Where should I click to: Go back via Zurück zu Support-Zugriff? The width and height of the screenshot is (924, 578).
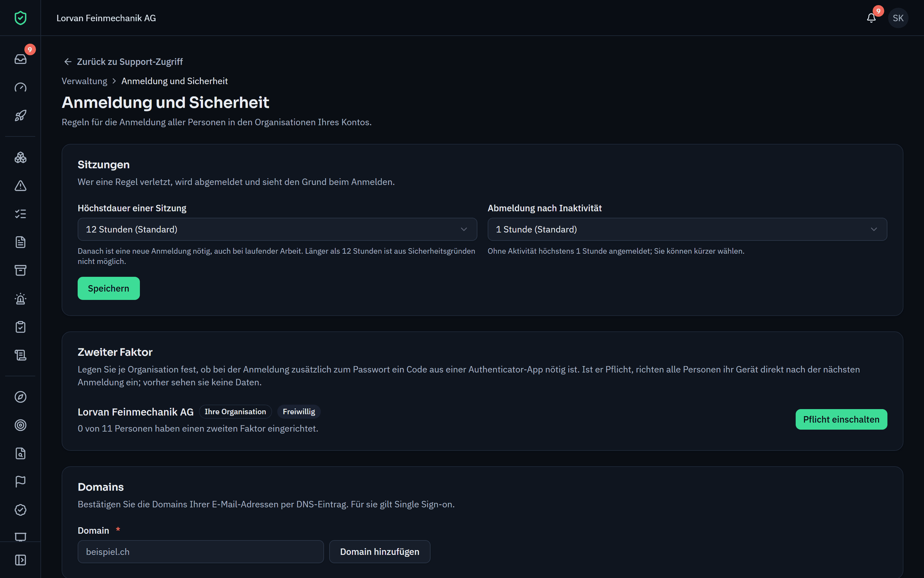pyautogui.click(x=123, y=62)
